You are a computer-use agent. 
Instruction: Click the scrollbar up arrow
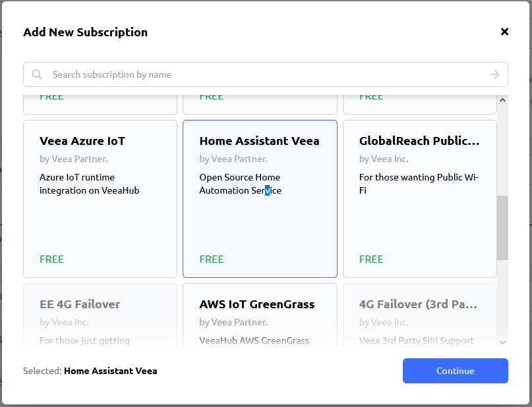pos(502,100)
